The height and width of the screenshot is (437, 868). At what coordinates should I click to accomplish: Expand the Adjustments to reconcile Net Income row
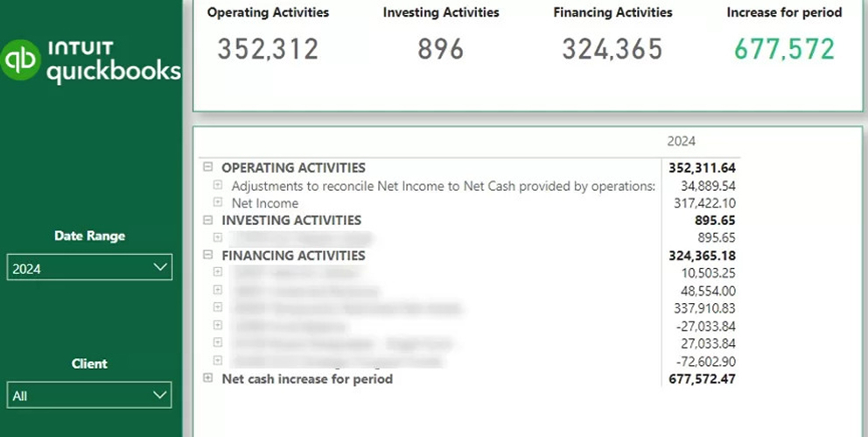tap(218, 185)
